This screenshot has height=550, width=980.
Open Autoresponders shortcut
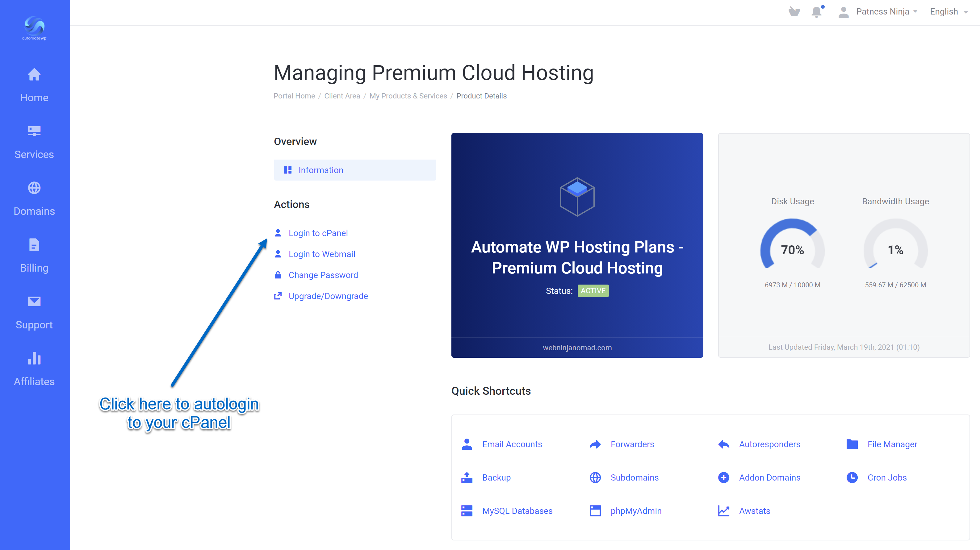coord(770,444)
